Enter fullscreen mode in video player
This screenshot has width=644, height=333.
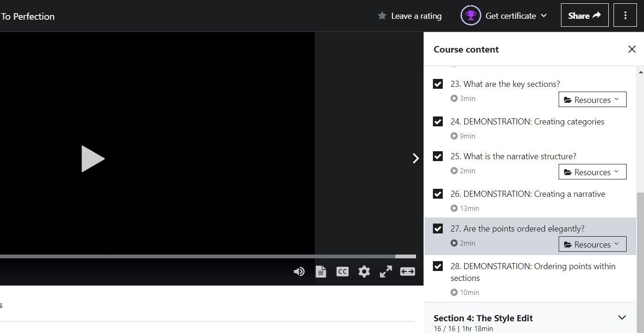click(x=386, y=271)
